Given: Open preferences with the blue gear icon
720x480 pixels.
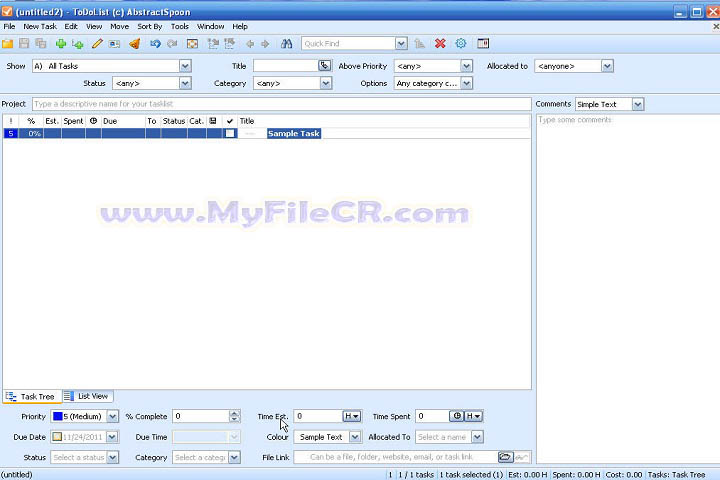Looking at the screenshot, I should 461,44.
